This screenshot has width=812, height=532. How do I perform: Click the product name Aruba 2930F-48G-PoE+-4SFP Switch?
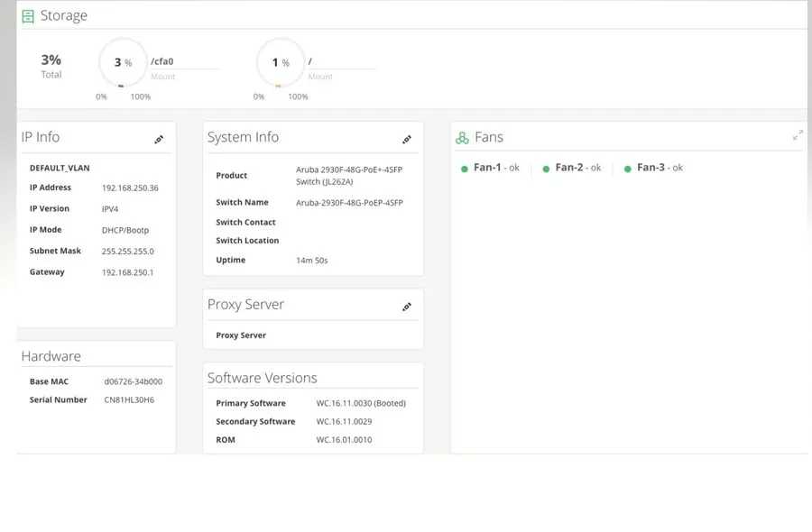coord(349,176)
